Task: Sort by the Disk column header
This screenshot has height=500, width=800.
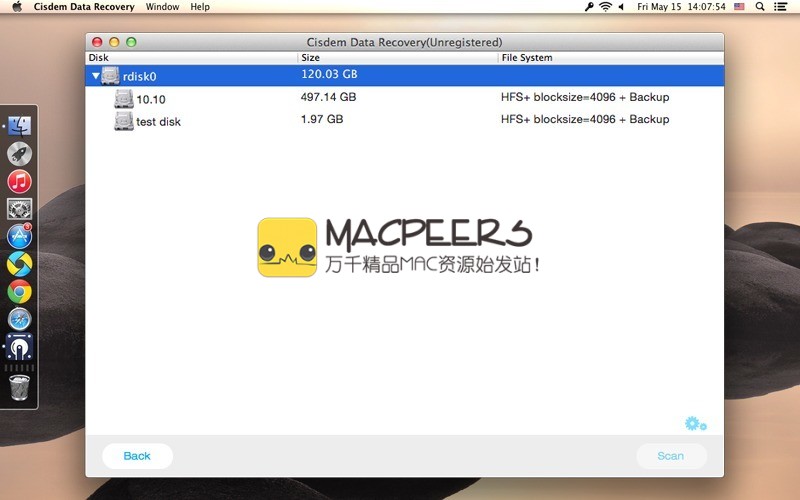Action: point(191,58)
